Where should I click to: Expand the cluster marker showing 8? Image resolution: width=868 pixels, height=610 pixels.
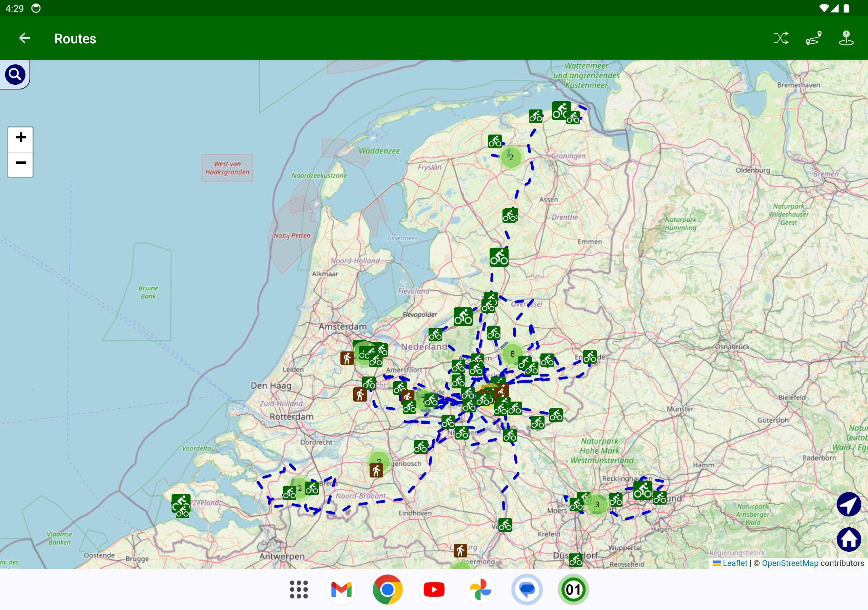(x=512, y=354)
